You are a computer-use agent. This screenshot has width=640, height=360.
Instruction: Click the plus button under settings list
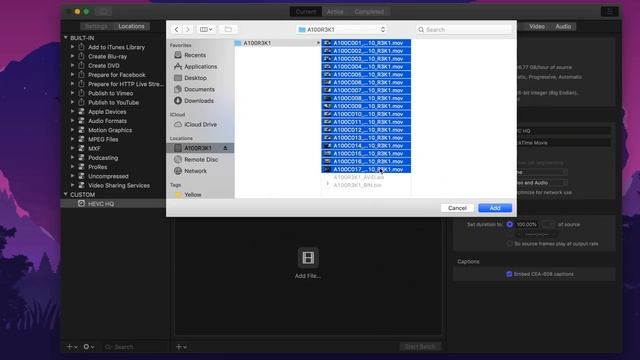(x=72, y=347)
